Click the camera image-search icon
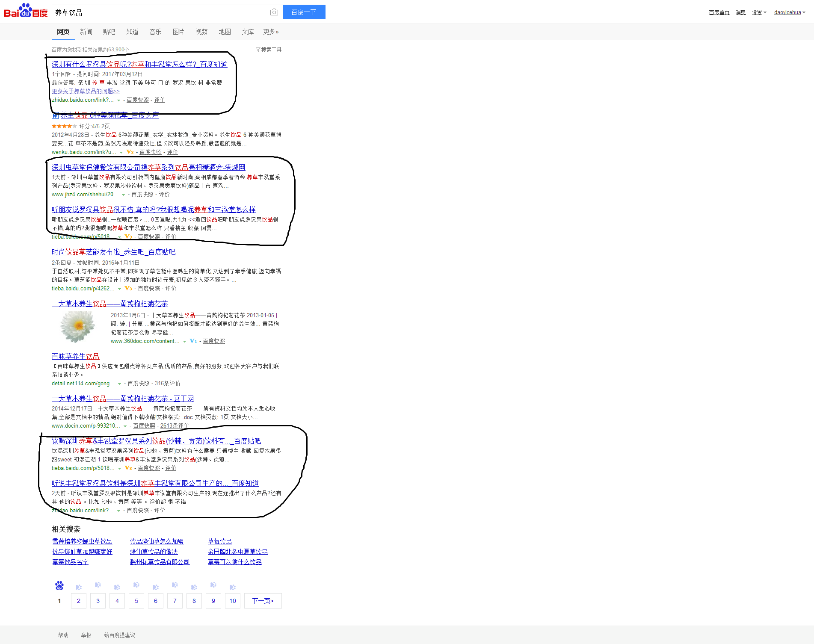This screenshot has height=644, width=814. (274, 12)
